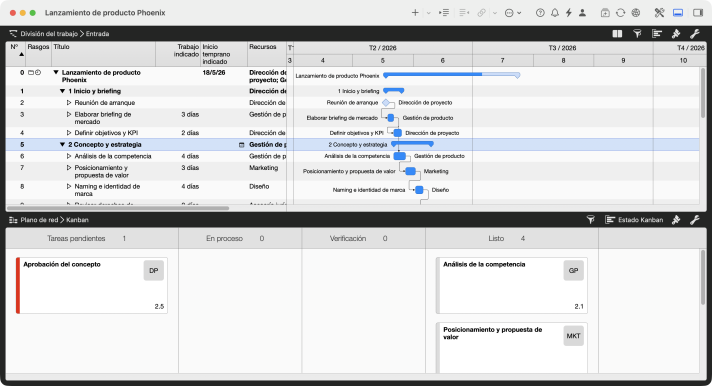This screenshot has height=386, width=712.
Task: Click the lightning bolt icon
Action: pyautogui.click(x=569, y=13)
